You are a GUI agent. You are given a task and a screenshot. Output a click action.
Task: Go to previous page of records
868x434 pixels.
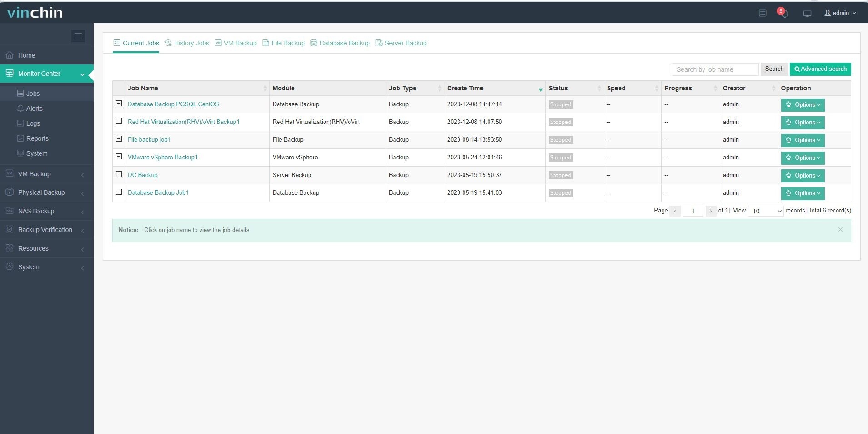pos(675,211)
